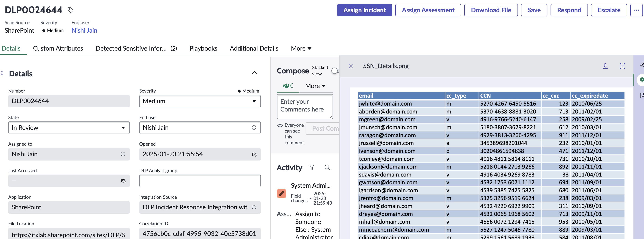Click the Assigned to field with Nishi Jain
This screenshot has height=239, width=644.
(69, 154)
